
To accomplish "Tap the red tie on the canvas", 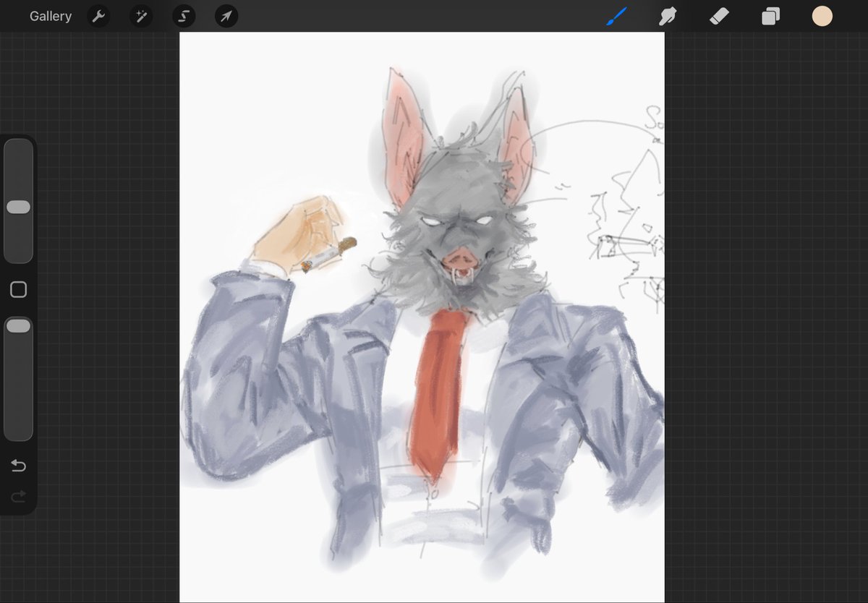I will click(436, 394).
